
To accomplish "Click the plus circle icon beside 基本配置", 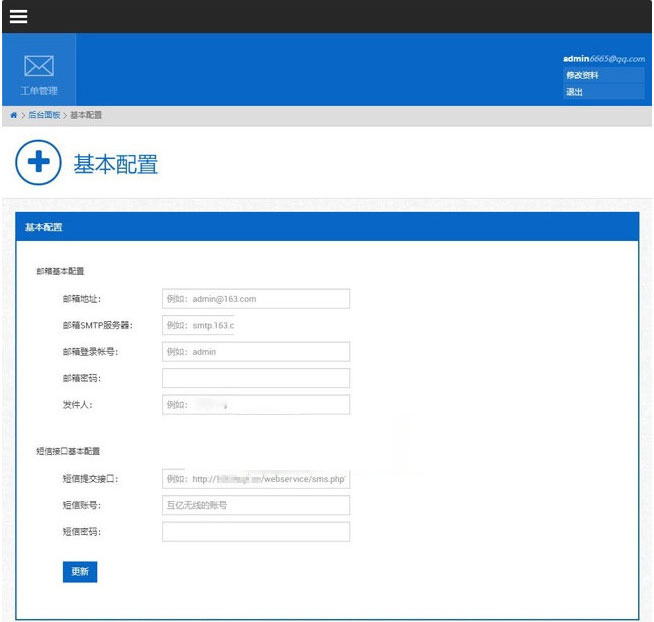I will pos(38,162).
